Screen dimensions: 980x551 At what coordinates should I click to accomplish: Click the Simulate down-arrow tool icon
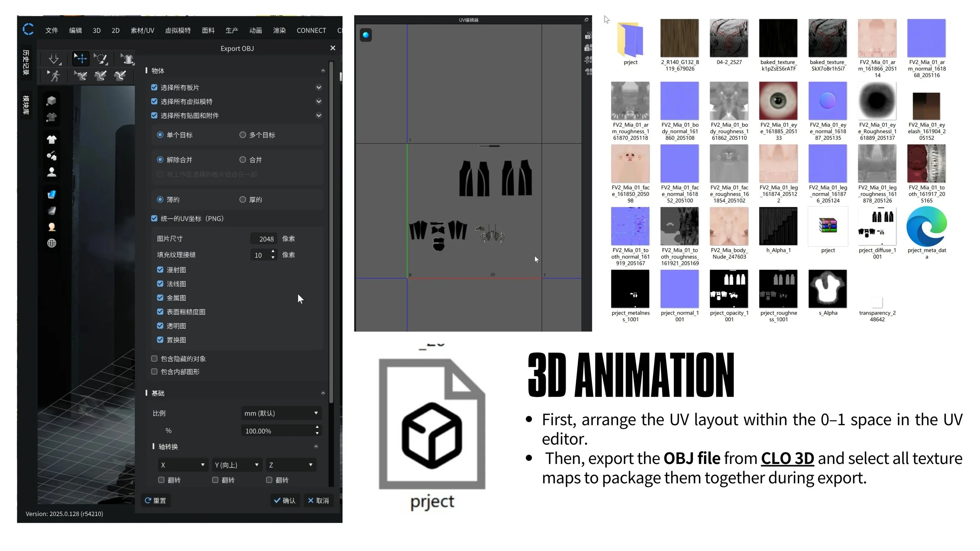54,59
